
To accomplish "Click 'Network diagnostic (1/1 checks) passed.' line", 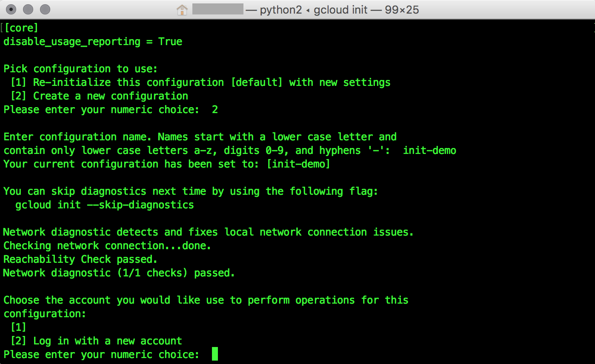I will coord(119,273).
